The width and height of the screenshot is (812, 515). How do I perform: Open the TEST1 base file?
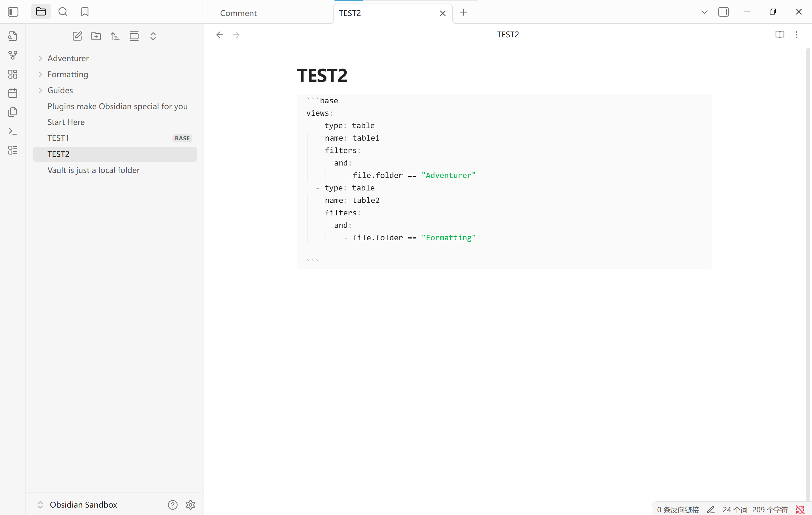coord(58,138)
